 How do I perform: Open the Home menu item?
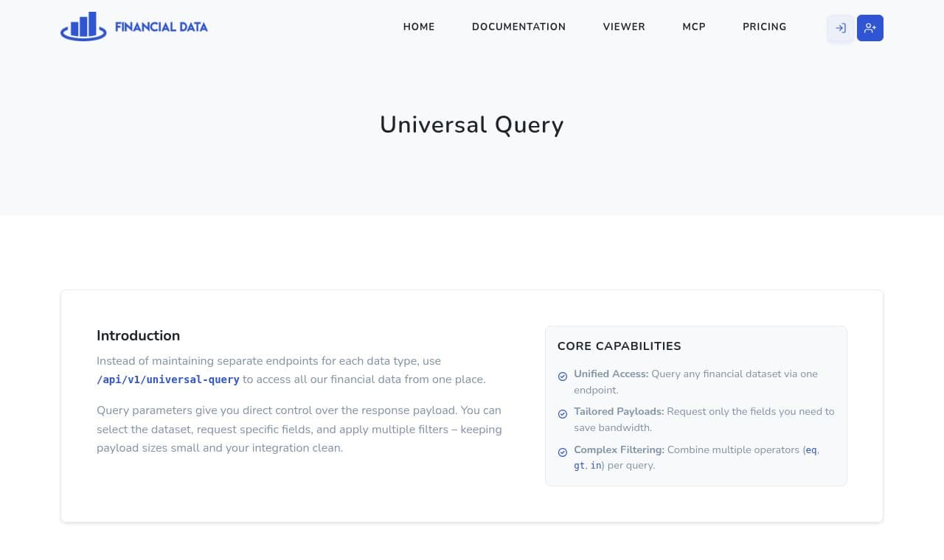tap(419, 27)
